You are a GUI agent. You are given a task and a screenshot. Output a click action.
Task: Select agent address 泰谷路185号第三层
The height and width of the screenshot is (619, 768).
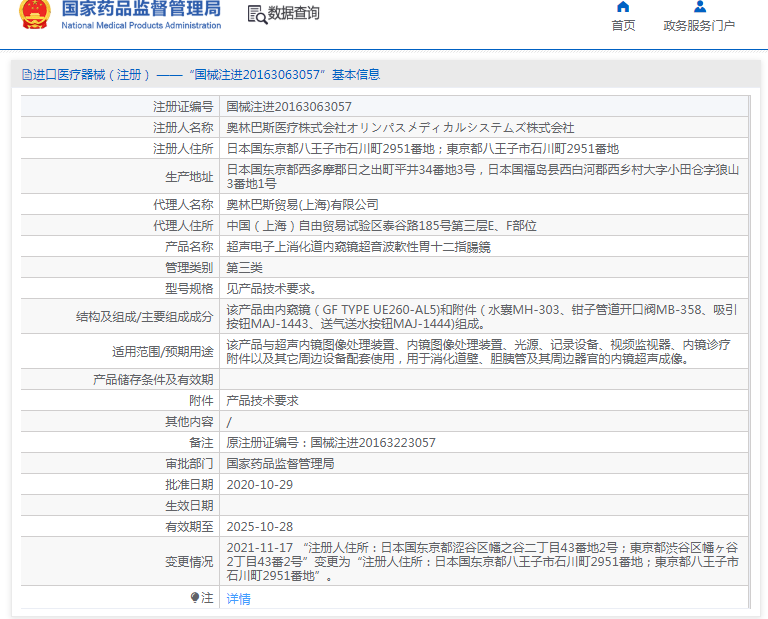(x=435, y=226)
